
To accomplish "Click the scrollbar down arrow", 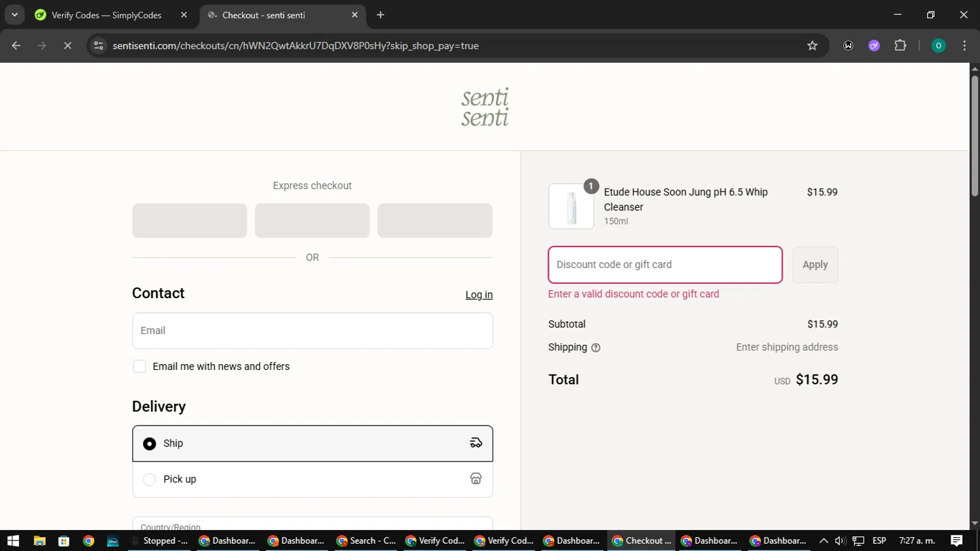I will [975, 524].
